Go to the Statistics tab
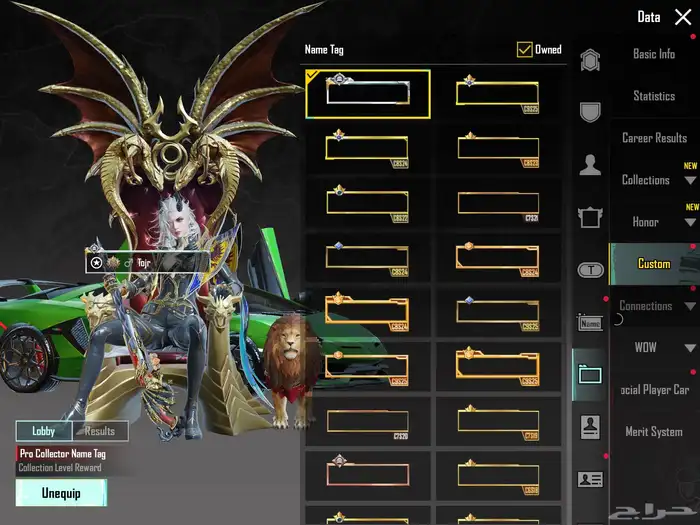The image size is (700, 525). 654,96
